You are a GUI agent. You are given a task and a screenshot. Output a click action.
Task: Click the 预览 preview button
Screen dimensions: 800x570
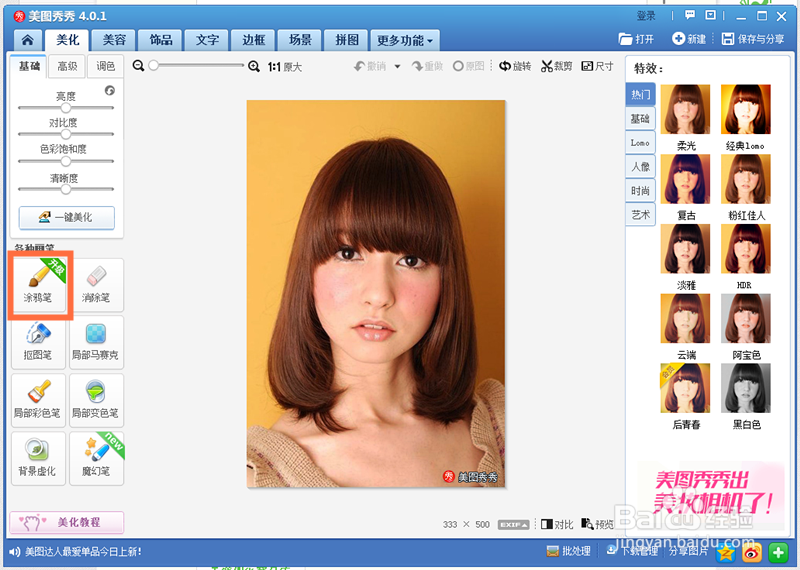pos(597,524)
